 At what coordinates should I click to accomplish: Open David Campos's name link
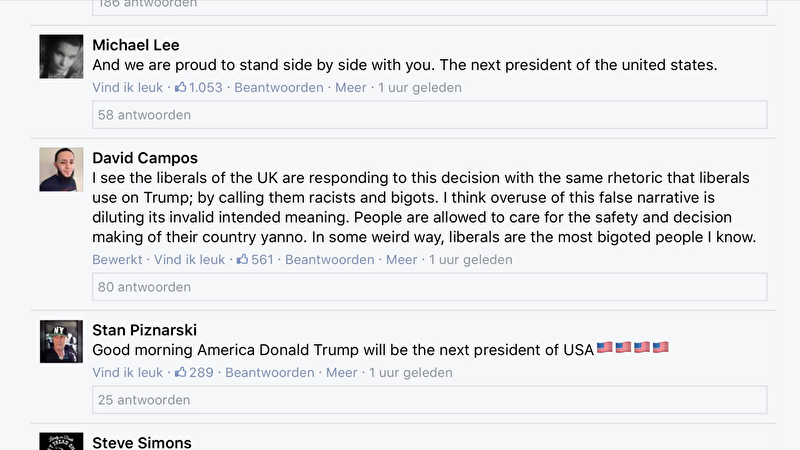click(145, 158)
